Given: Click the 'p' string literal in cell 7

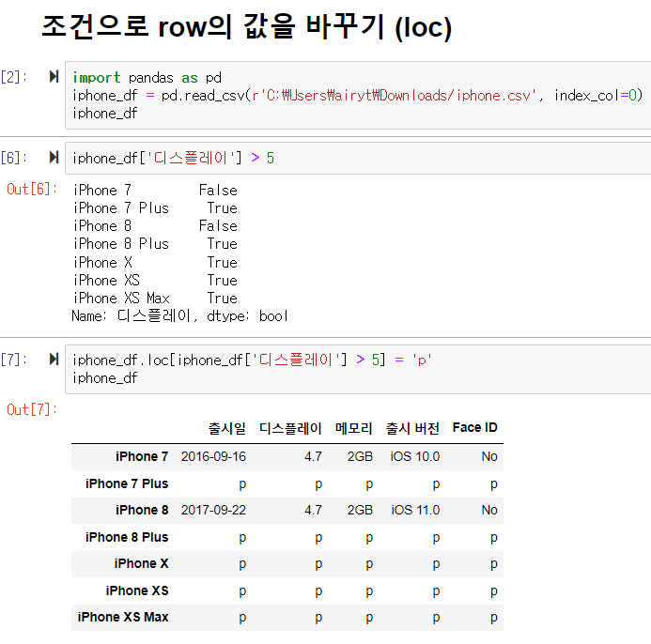Looking at the screenshot, I should pyautogui.click(x=422, y=360).
